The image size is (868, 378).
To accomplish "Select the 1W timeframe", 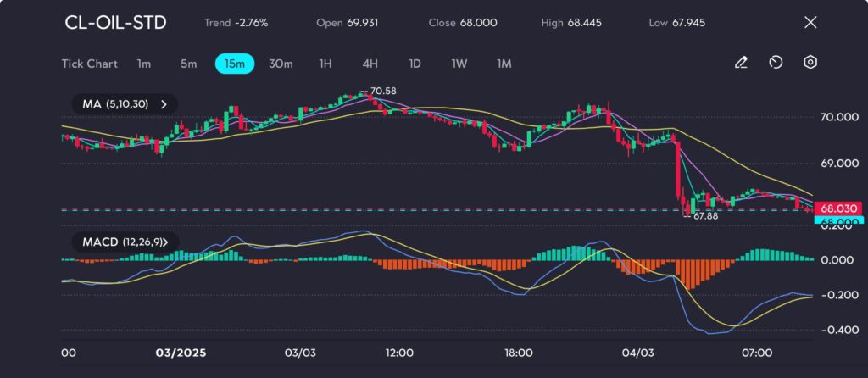I will (459, 64).
